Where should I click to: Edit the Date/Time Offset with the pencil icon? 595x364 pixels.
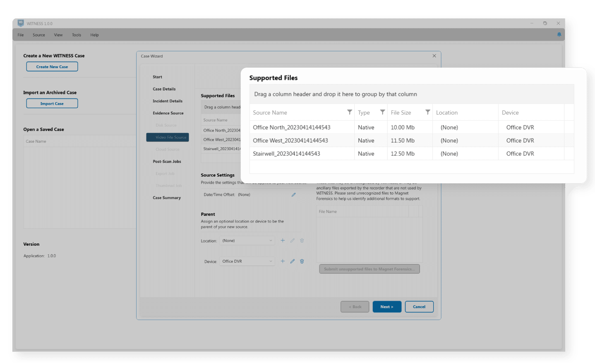pos(293,194)
